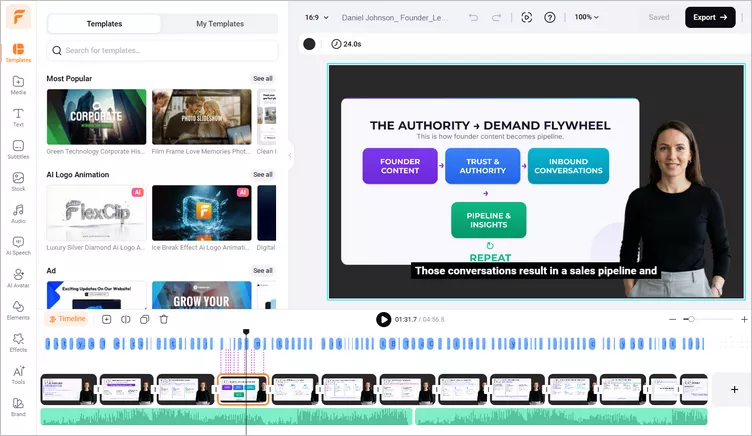Open the Elements panel
752x436 pixels.
[18, 310]
